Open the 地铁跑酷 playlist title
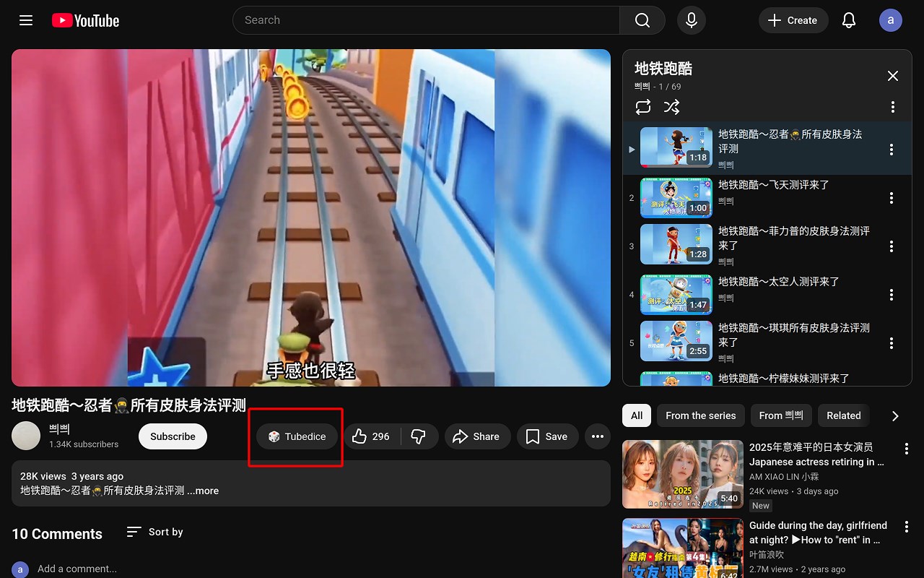Image resolution: width=924 pixels, height=578 pixels. tap(663, 69)
